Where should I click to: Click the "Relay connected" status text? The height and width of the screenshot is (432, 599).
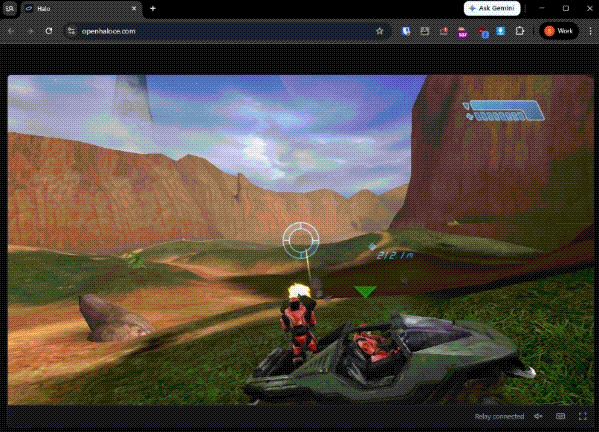coord(499,416)
